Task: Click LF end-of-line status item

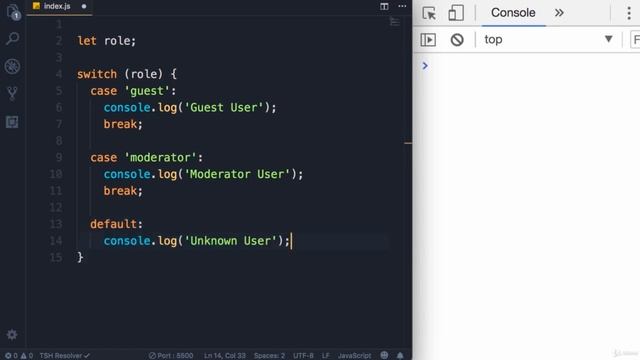Action: [325, 356]
